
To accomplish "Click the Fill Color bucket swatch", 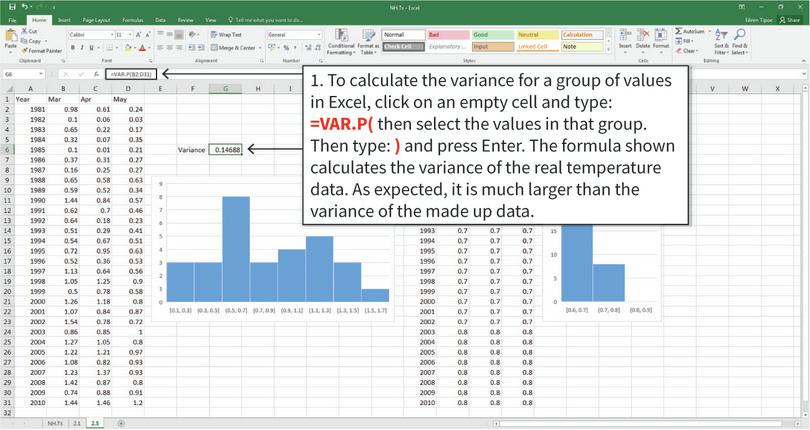I will [128, 48].
